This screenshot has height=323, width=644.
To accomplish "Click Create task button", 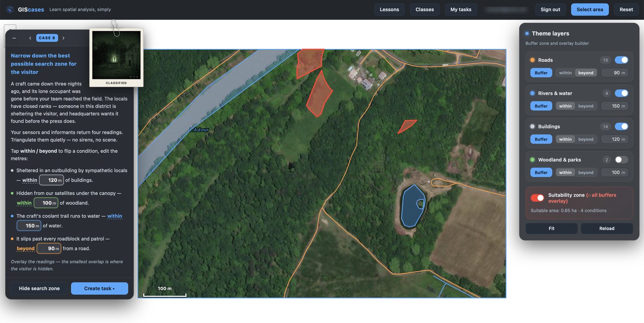I will coord(100,288).
